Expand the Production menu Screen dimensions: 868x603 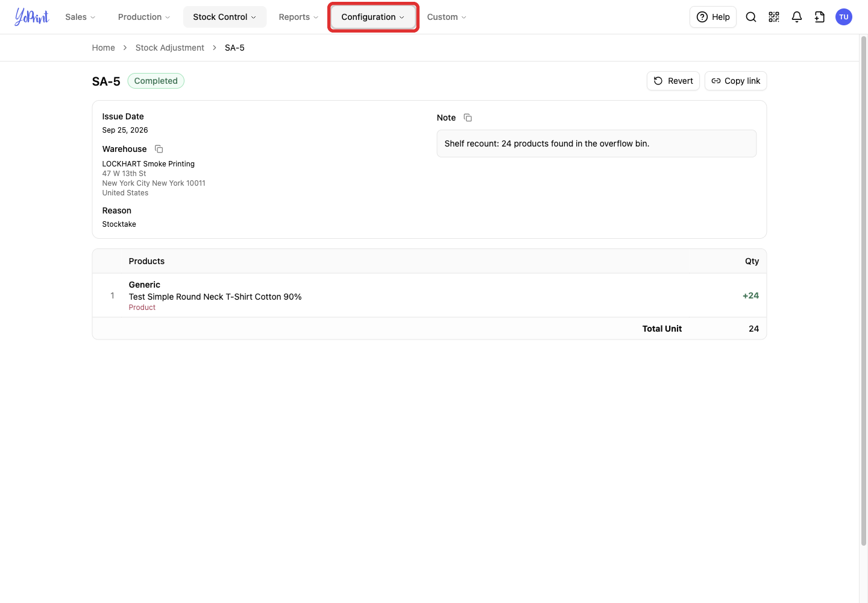(x=144, y=17)
